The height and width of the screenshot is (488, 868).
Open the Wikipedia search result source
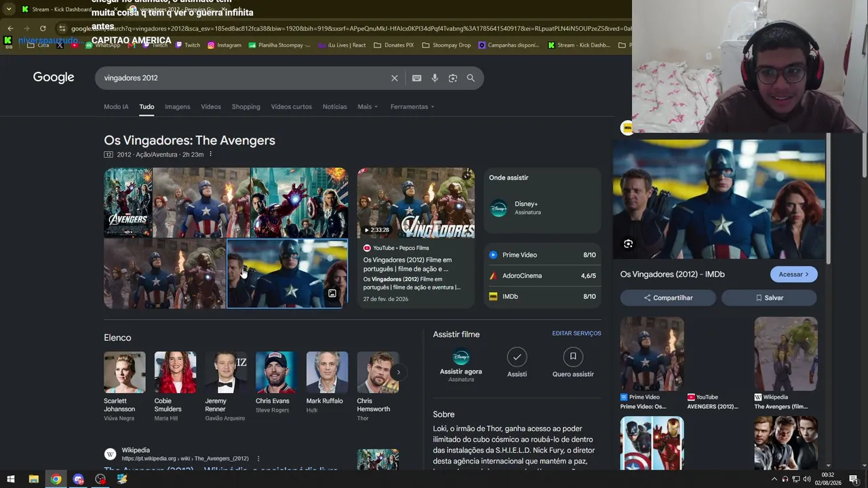(x=176, y=454)
